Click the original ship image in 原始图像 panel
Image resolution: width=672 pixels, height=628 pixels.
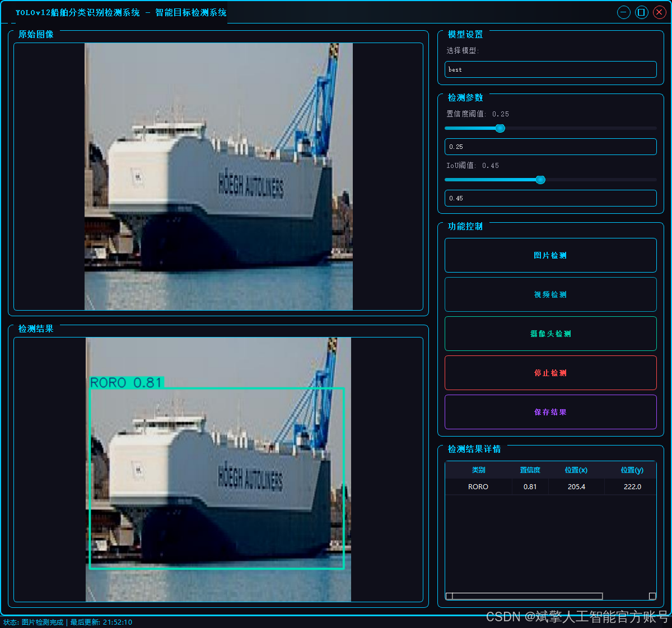pos(218,176)
